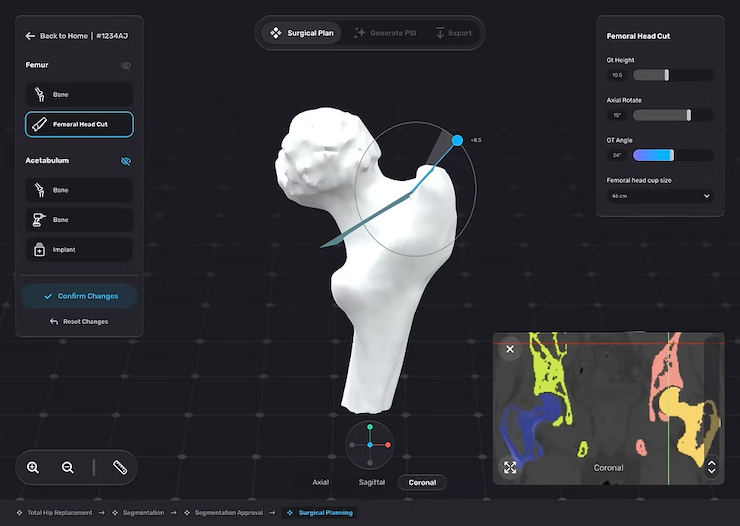
Task: Click the GT Angle value field
Action: [617, 155]
